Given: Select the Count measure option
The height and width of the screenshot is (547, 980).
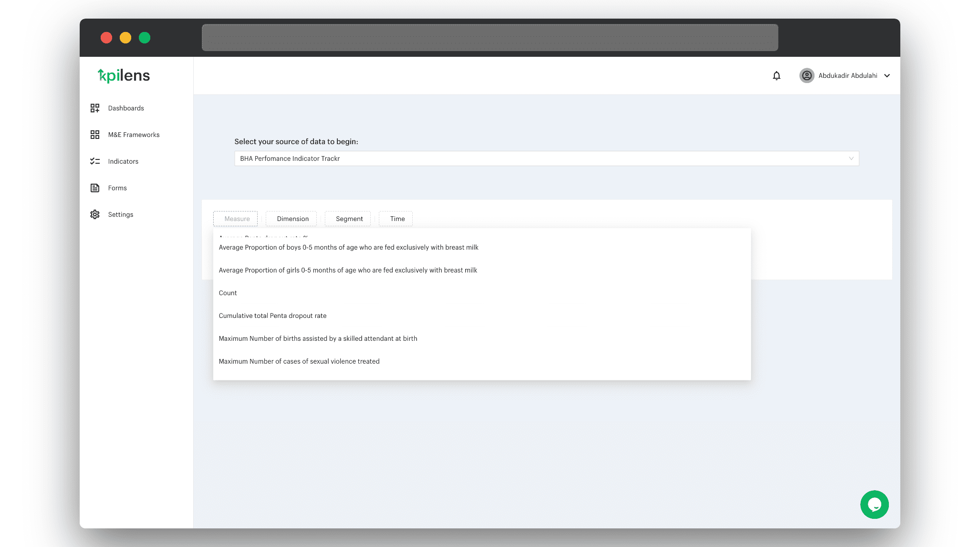Looking at the screenshot, I should click(228, 293).
